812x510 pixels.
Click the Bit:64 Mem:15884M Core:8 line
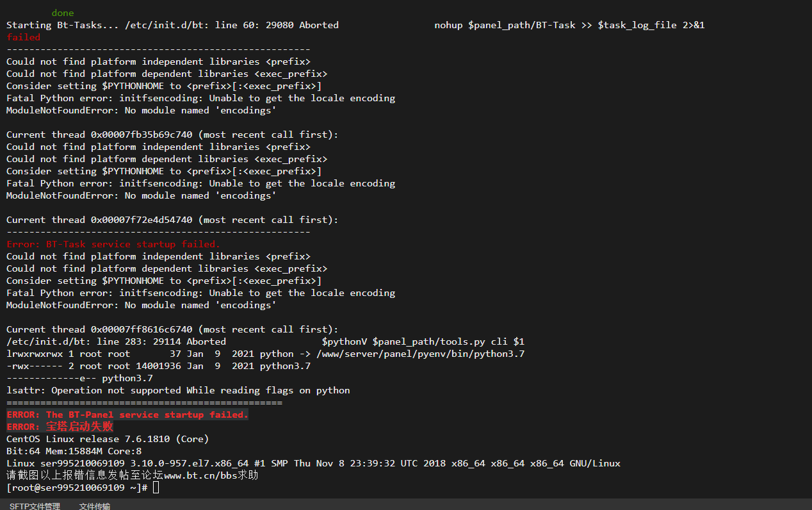pyautogui.click(x=74, y=451)
